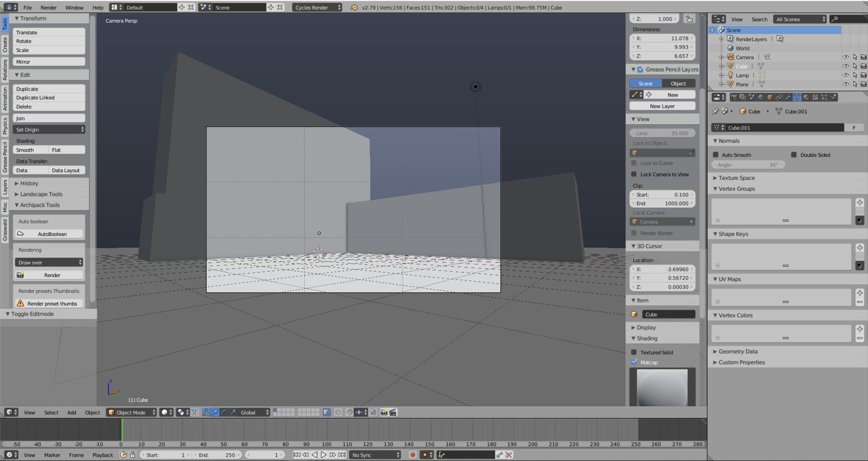The height and width of the screenshot is (461, 868).
Task: Toggle the 3D manipulator widget on or off
Action: click(206, 412)
